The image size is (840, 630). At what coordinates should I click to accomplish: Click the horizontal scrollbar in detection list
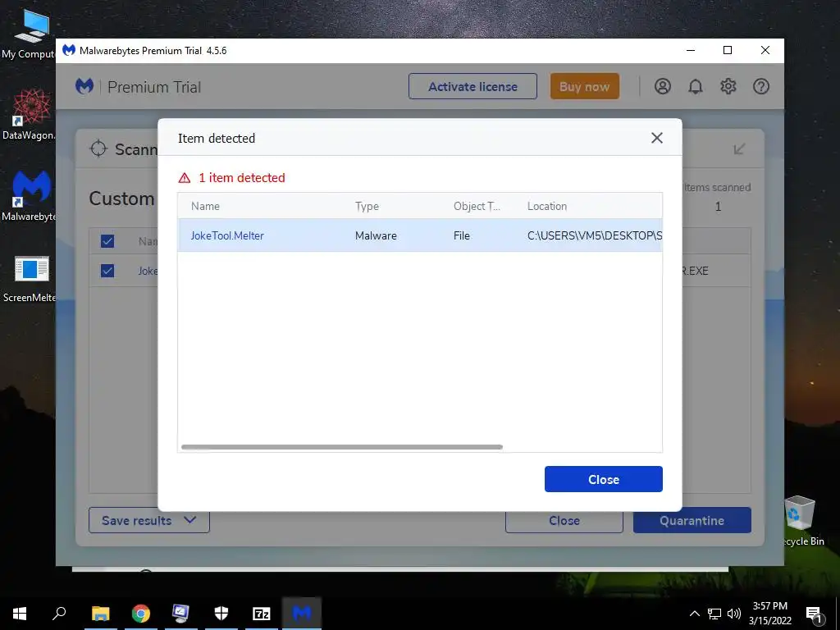click(342, 447)
